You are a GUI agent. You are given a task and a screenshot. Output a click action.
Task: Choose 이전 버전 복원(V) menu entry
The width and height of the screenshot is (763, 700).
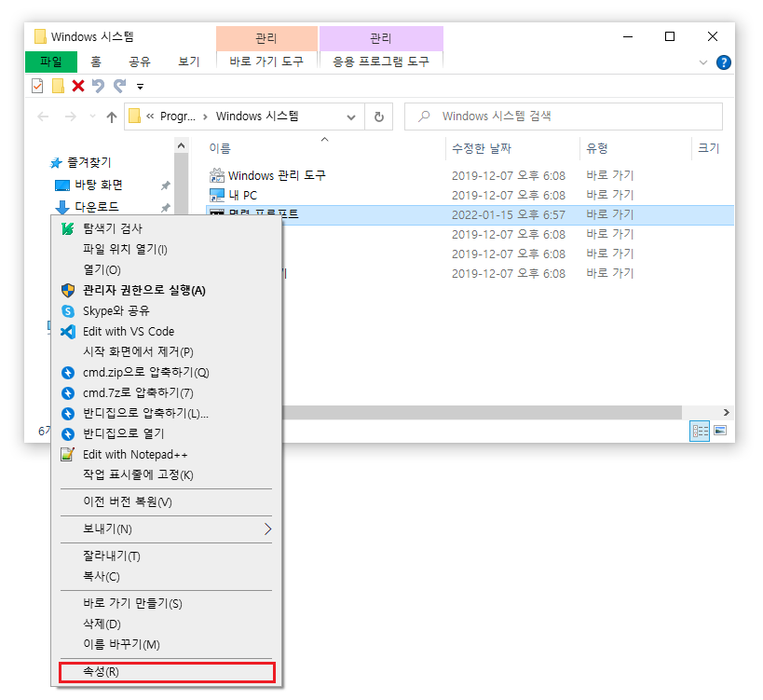[x=167, y=501]
